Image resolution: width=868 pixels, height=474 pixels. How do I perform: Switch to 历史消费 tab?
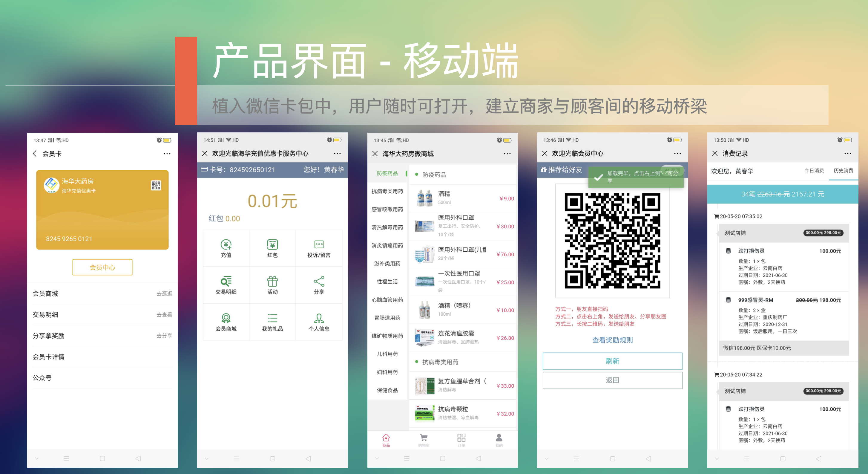pyautogui.click(x=844, y=171)
